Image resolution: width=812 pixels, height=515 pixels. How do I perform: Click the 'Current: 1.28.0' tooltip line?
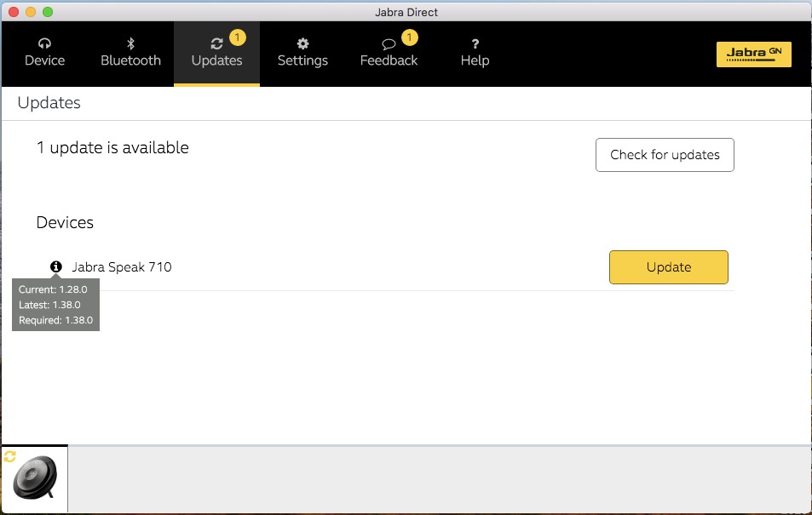(x=53, y=289)
